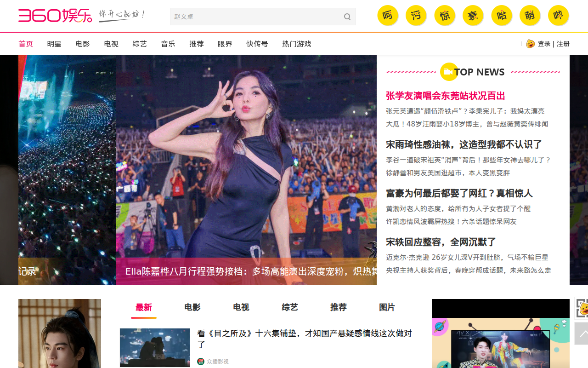Viewport: 588px width, 368px height.
Task: Select the yellow 惊 mood icon
Action: (444, 16)
